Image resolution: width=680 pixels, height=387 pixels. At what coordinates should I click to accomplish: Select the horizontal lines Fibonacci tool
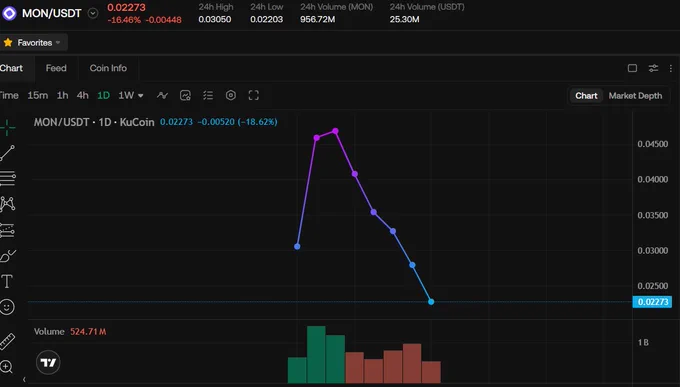click(x=7, y=178)
